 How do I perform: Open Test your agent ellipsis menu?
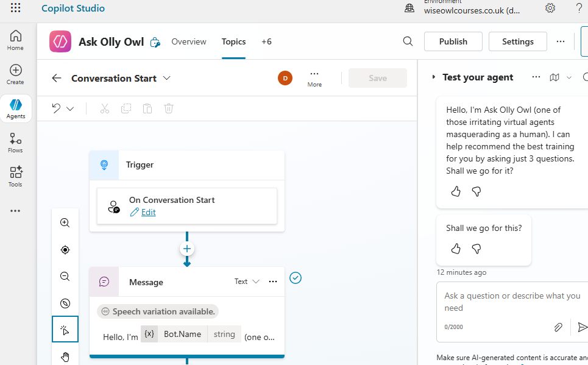point(536,77)
